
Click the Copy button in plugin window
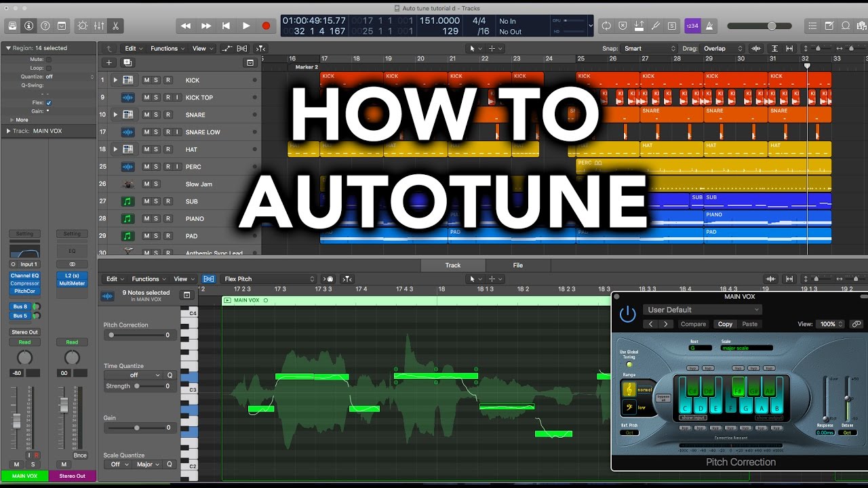(726, 324)
